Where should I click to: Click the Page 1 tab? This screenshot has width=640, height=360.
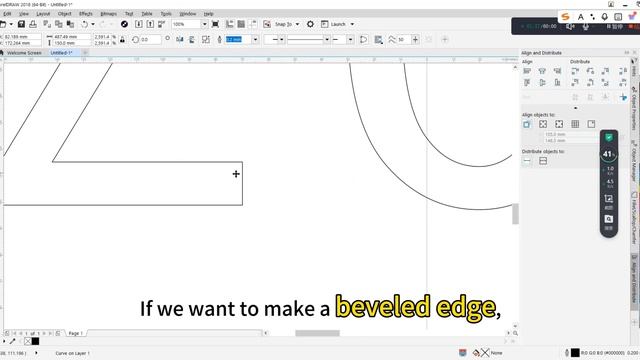click(75, 333)
